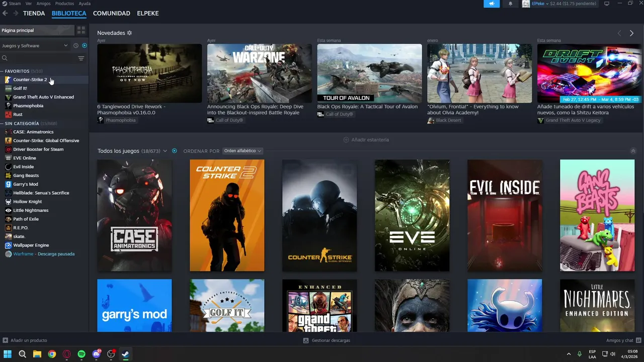Toggle the ready-to-play filter in sidebar

coord(85,46)
